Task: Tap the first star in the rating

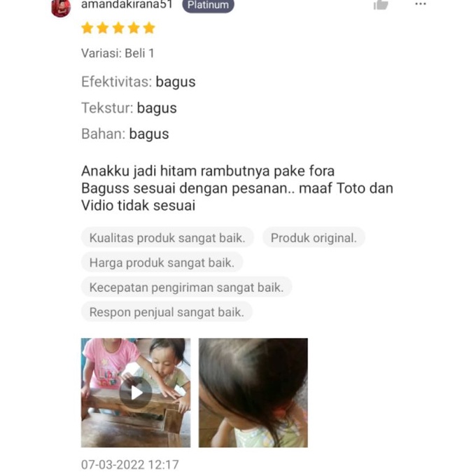Action: (x=87, y=28)
